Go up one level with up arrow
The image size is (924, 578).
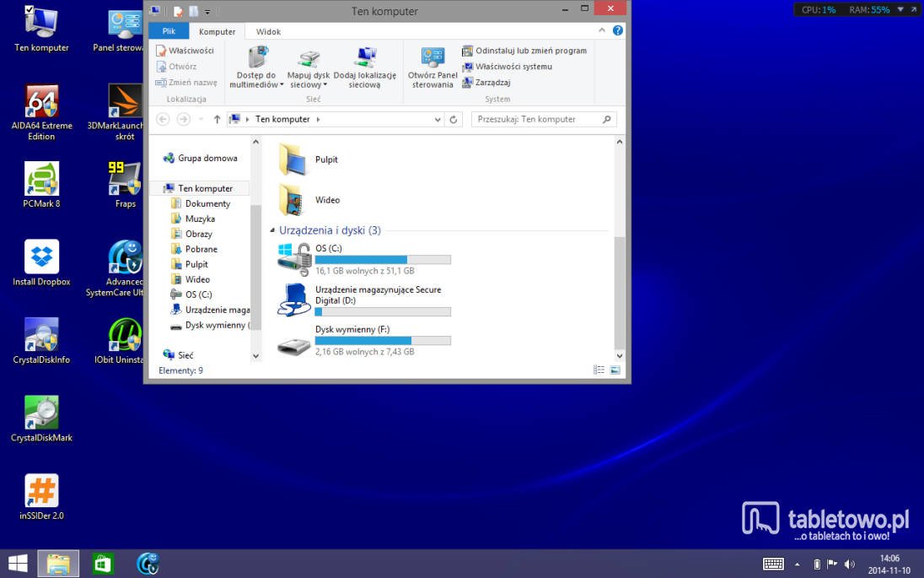tap(217, 119)
